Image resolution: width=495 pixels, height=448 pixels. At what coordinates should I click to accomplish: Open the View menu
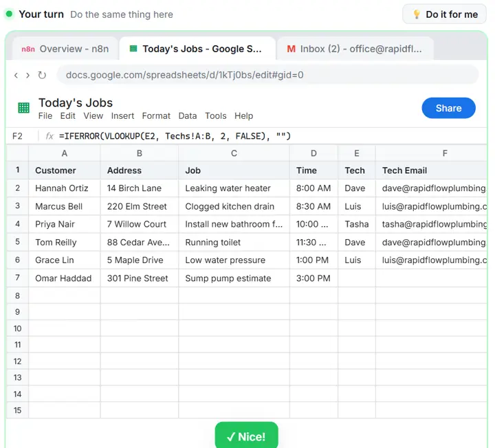[93, 116]
